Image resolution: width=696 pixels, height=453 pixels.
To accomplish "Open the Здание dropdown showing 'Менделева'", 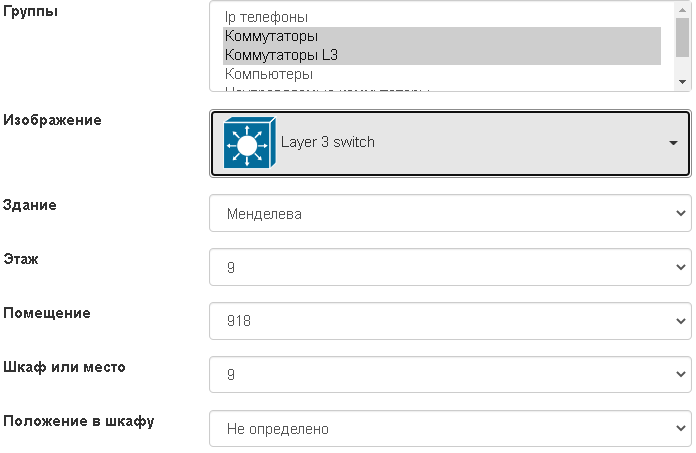I will [x=450, y=213].
